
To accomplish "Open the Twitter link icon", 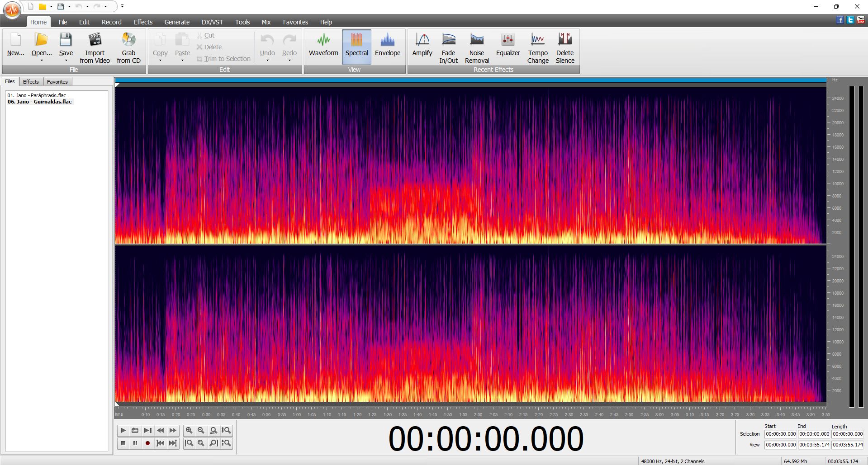I will [x=850, y=20].
